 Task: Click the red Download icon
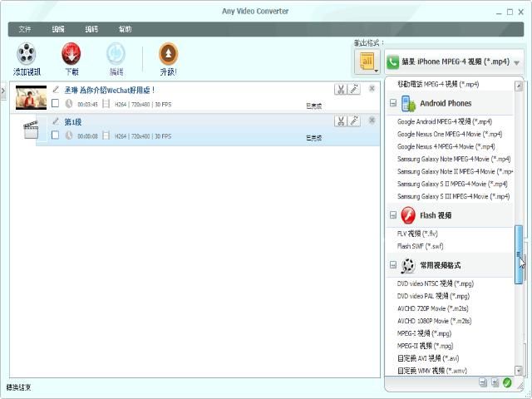pyautogui.click(x=71, y=55)
